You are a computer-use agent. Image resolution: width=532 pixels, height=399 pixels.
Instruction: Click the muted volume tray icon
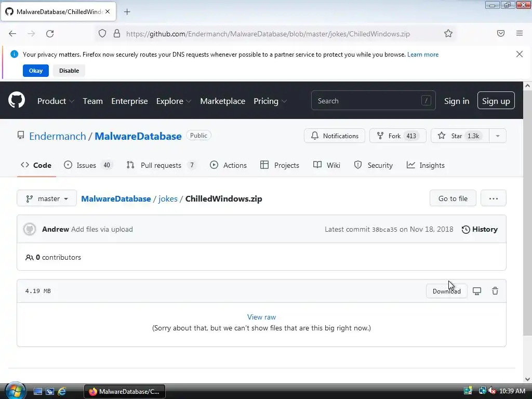pos(492,391)
